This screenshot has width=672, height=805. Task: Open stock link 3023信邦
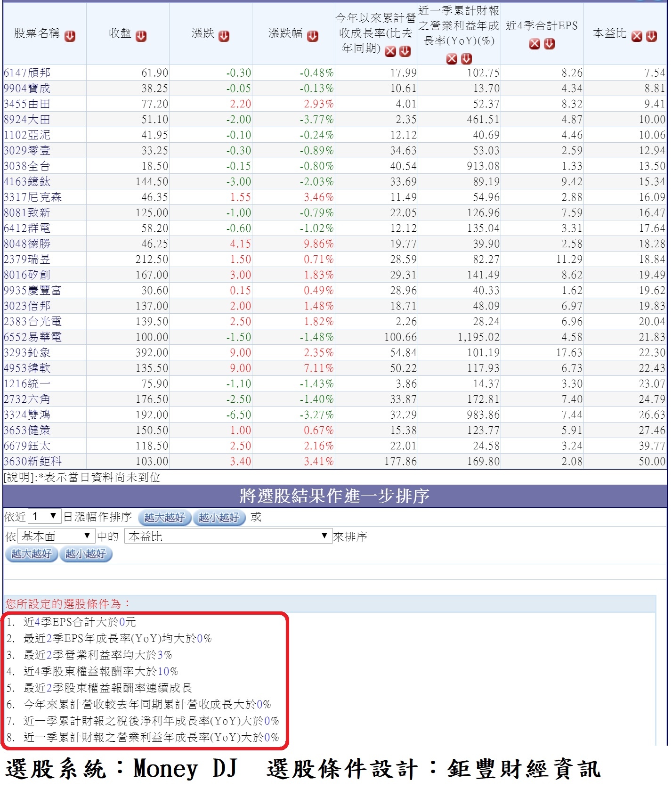pos(27,306)
